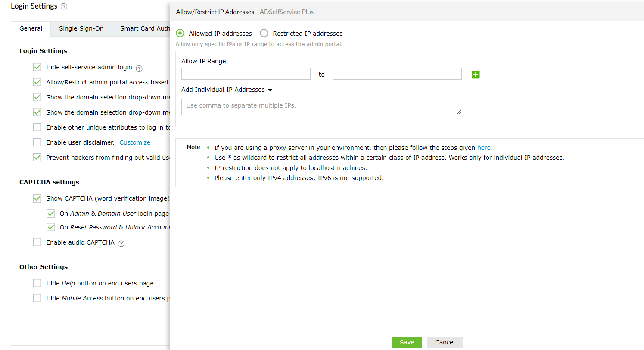Open the Customize disclaimer link
The width and height of the screenshot is (644, 350).
pyautogui.click(x=135, y=142)
